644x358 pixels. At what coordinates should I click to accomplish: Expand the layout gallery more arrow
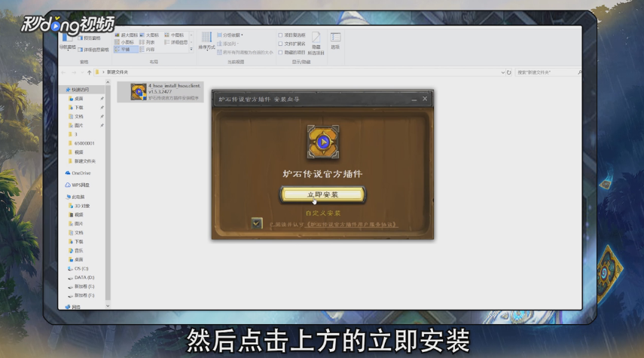pos(191,49)
